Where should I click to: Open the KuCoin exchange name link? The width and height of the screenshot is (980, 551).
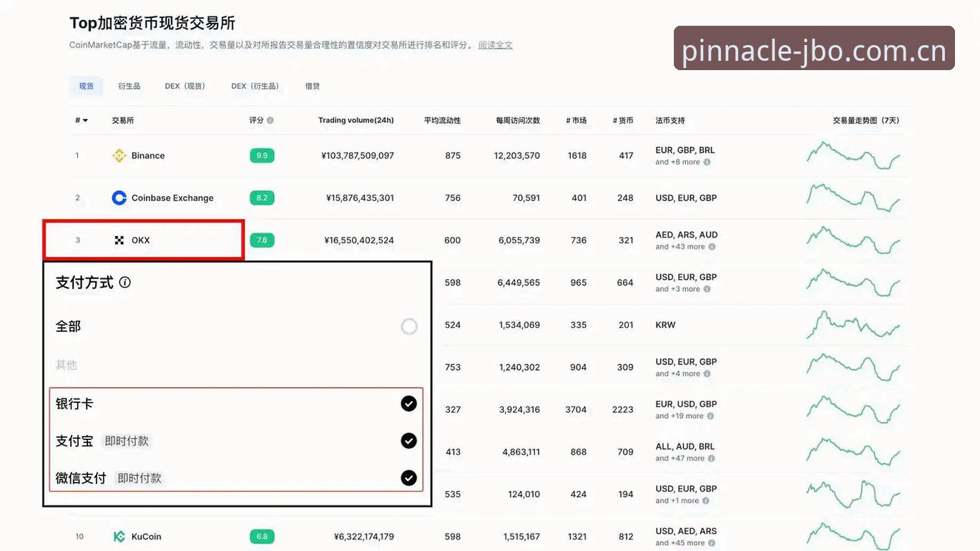click(147, 537)
